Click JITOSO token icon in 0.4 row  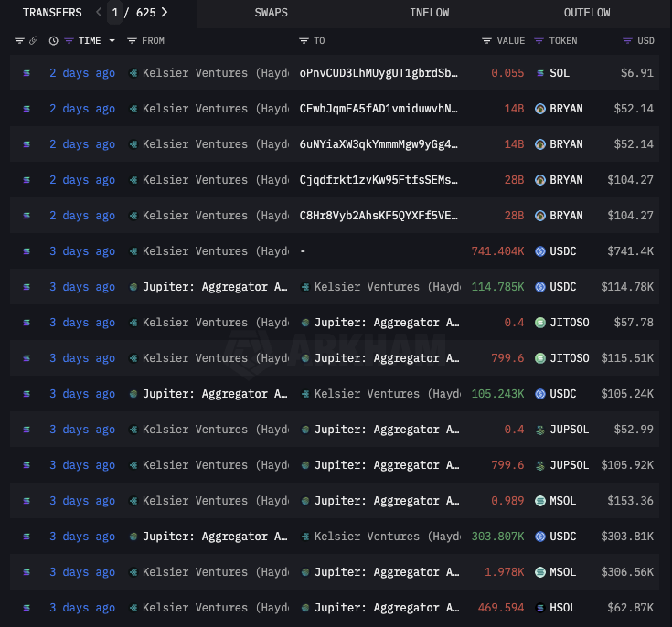pyautogui.click(x=540, y=323)
